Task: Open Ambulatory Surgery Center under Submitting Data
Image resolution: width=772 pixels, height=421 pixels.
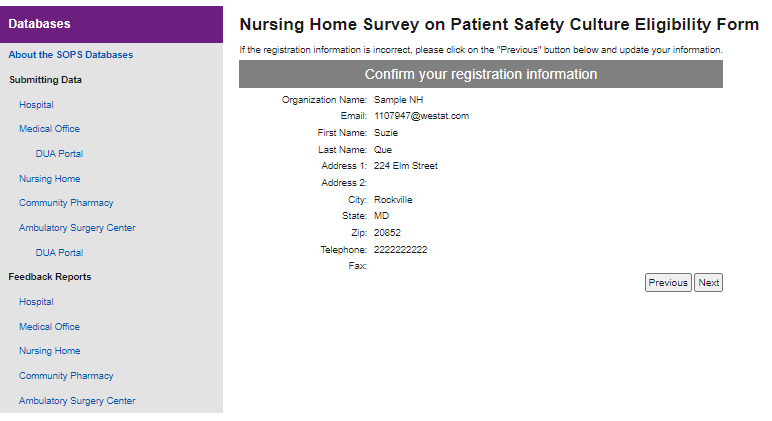Action: coord(77,228)
